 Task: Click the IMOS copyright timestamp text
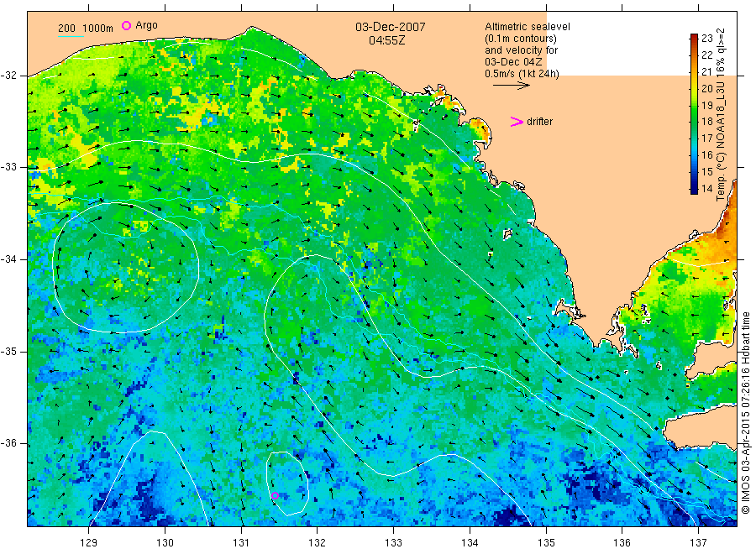[746, 413]
